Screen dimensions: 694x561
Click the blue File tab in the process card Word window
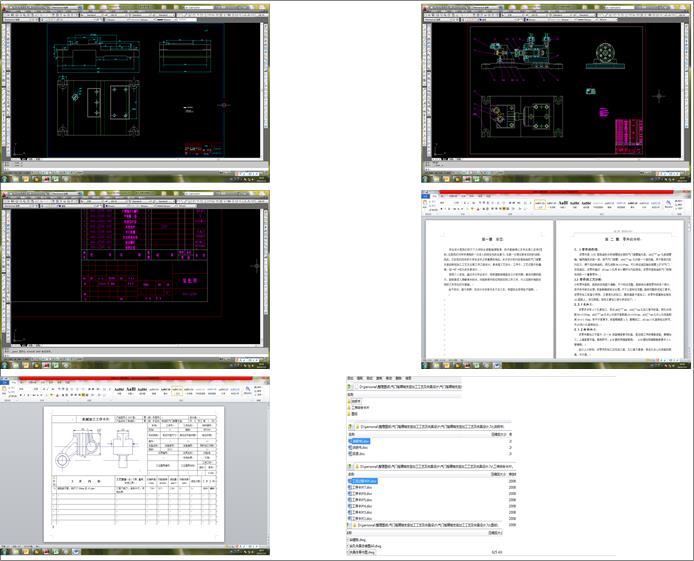tap(5, 382)
